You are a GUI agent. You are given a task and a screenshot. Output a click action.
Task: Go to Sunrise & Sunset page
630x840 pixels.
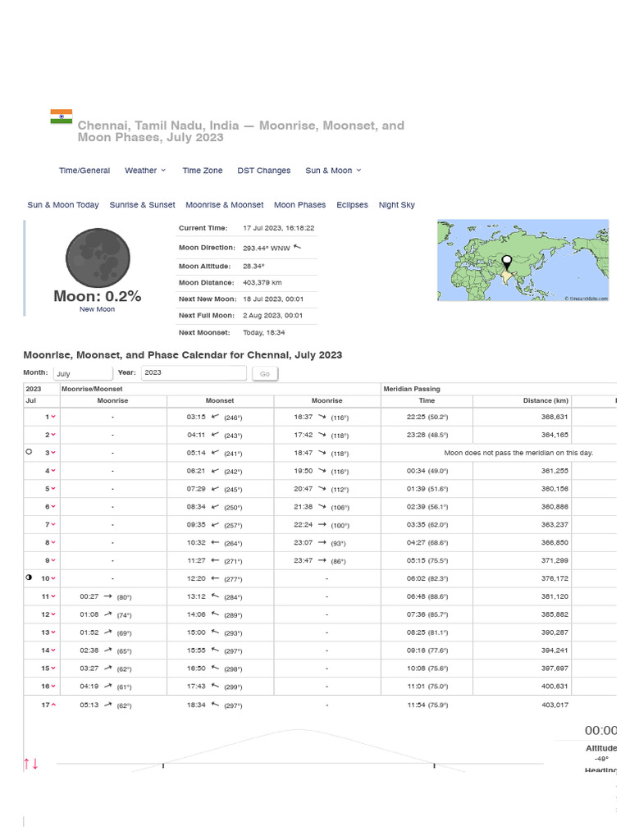[143, 204]
